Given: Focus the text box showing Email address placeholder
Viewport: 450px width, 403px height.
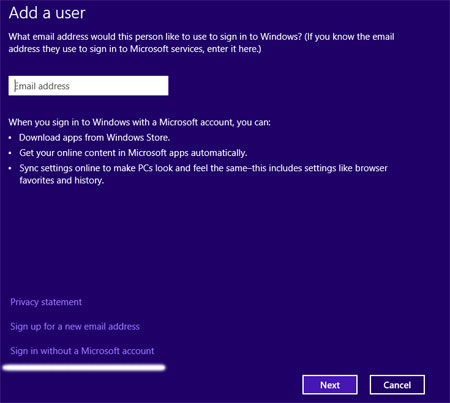Looking at the screenshot, I should [x=88, y=86].
